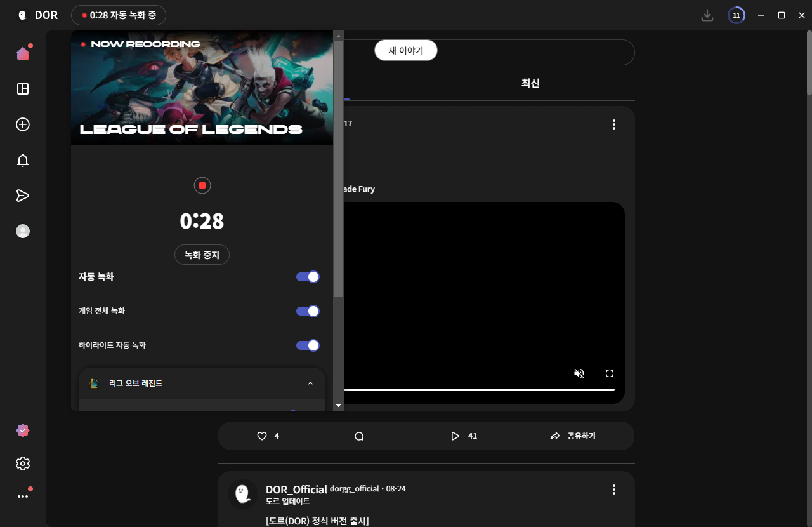The image size is (812, 527).
Task: Open the first post's three-dot options menu
Action: (613, 124)
